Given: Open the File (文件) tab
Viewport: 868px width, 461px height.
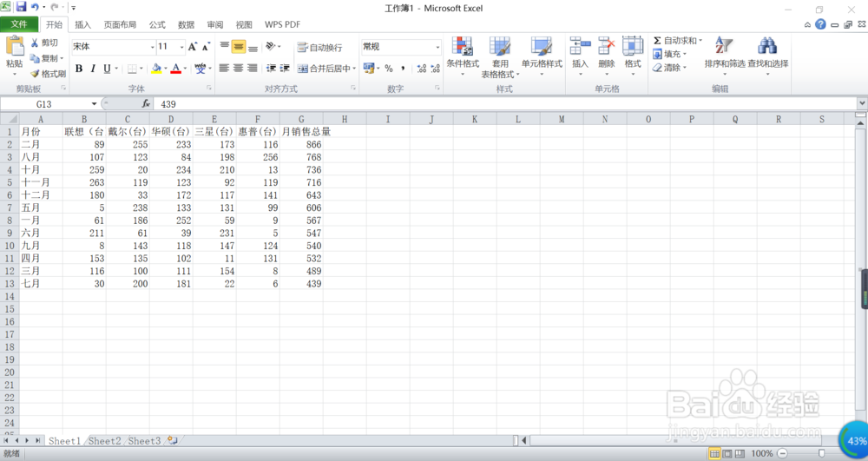Looking at the screenshot, I should pyautogui.click(x=19, y=24).
